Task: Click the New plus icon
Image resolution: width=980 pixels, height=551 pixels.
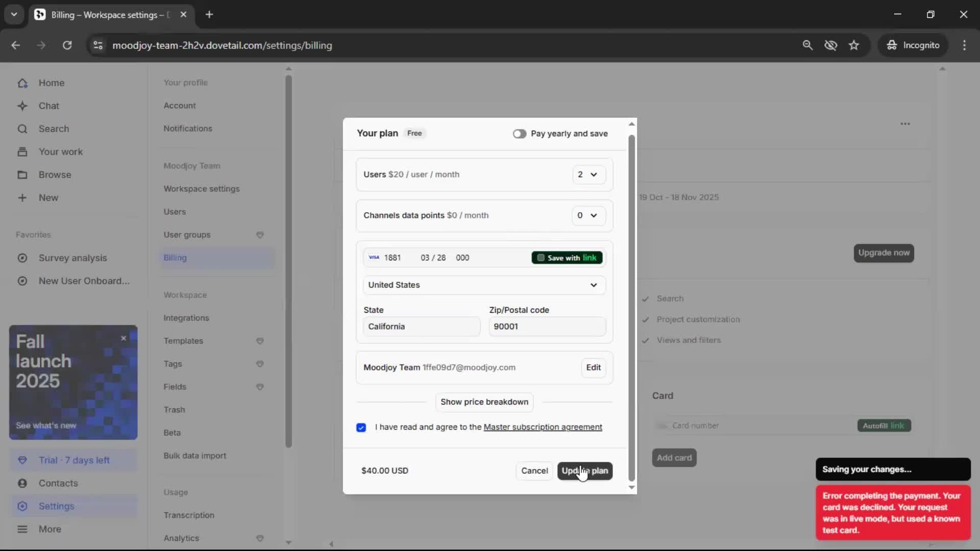Action: (x=23, y=197)
